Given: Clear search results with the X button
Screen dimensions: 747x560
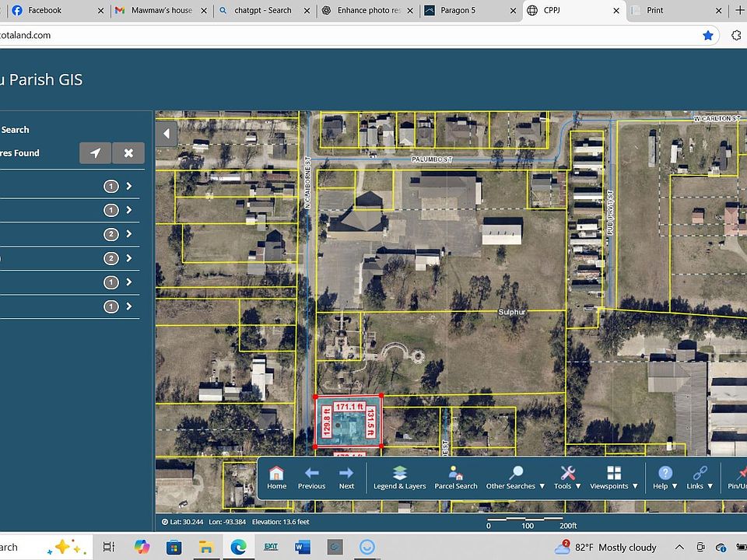Looking at the screenshot, I should 128,153.
